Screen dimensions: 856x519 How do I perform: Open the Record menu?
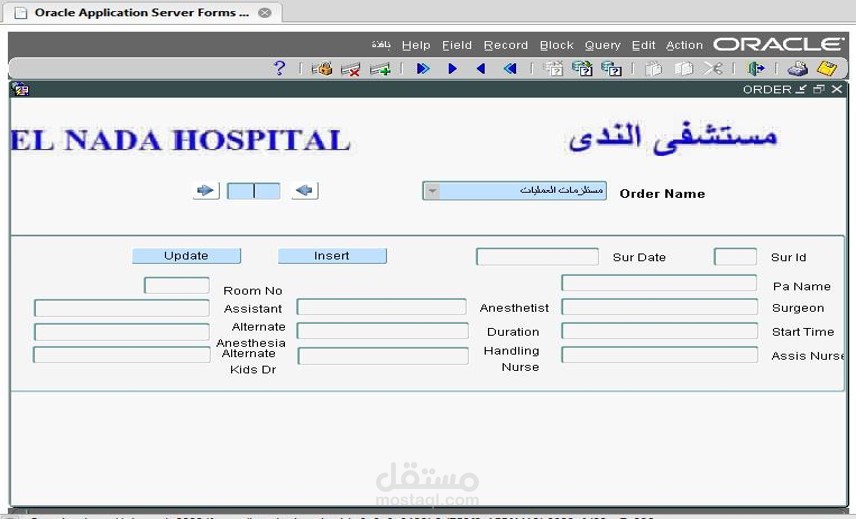506,45
